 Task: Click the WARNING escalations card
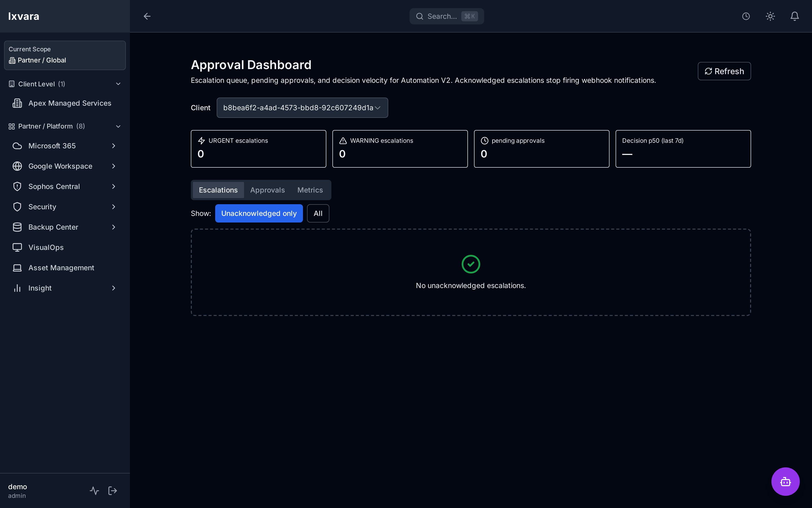point(400,149)
